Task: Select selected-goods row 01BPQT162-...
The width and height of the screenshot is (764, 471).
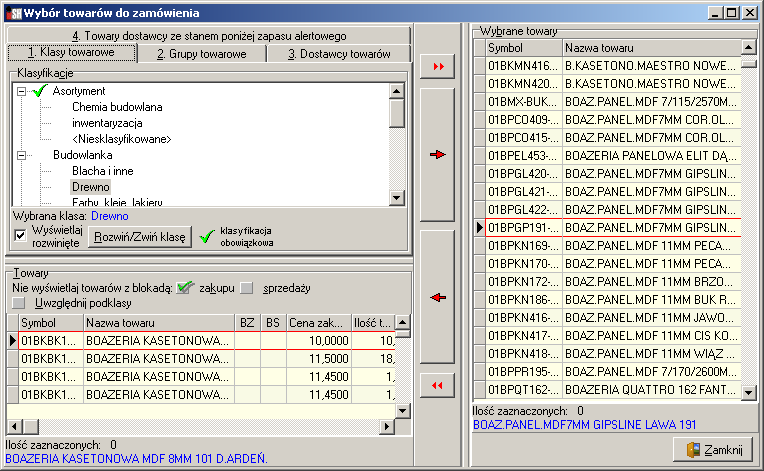Action: 608,390
